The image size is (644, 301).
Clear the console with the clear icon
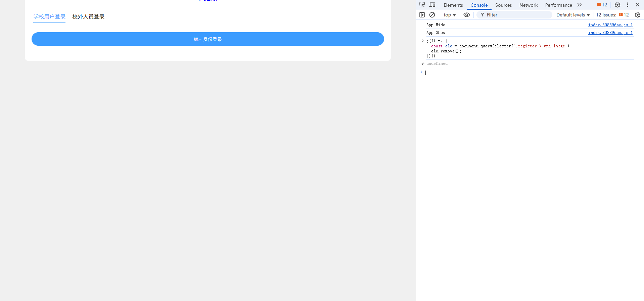[432, 15]
